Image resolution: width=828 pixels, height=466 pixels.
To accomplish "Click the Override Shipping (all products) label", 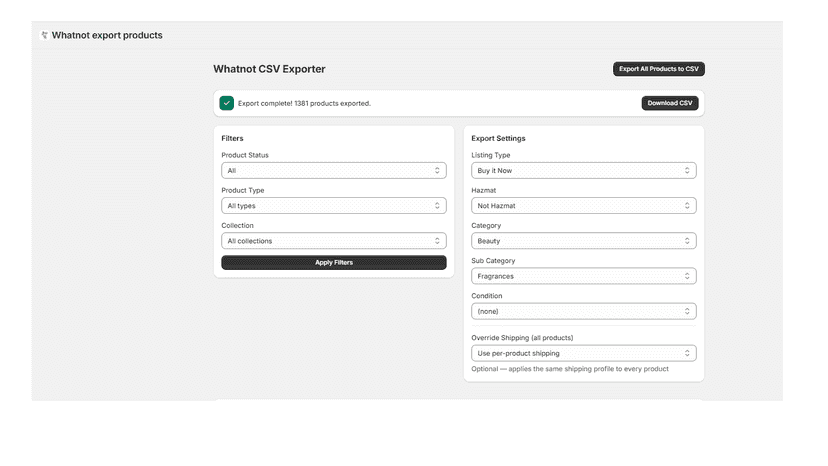I will click(522, 338).
